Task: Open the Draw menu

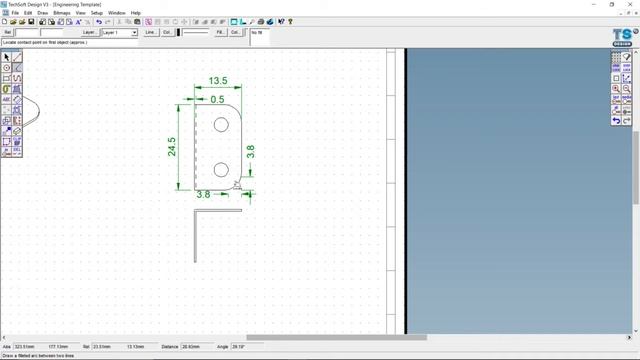Action: [x=42, y=13]
